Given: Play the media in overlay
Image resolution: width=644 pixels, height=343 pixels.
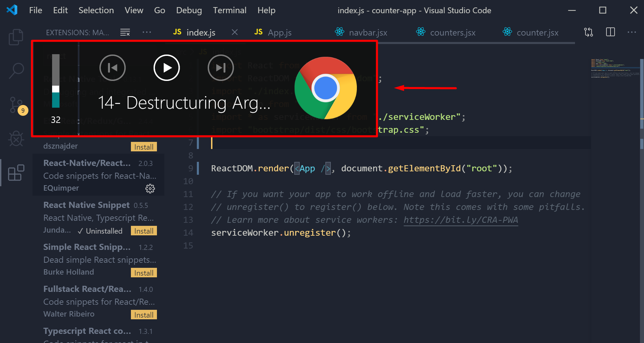Looking at the screenshot, I should [x=167, y=68].
